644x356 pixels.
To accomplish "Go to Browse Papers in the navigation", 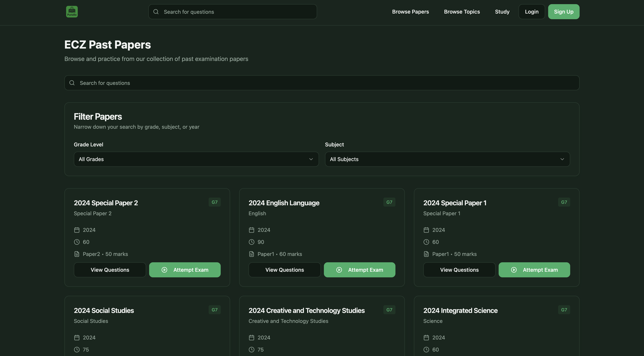I will (410, 12).
